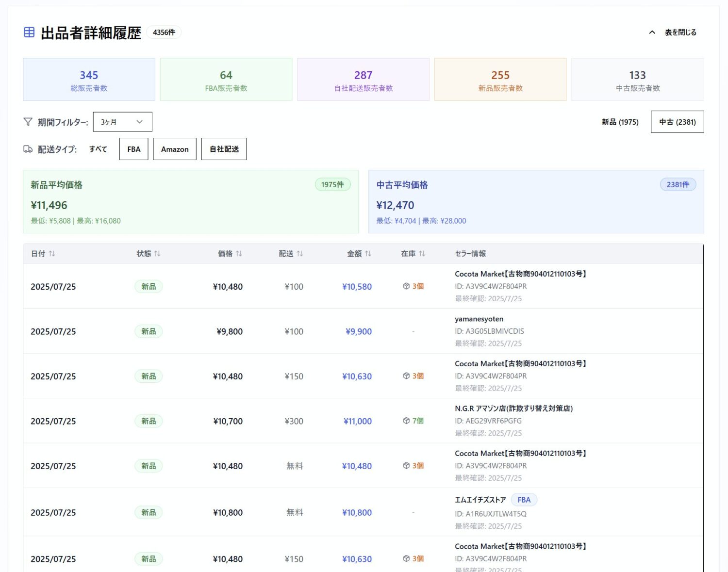Click the ¥9,800 price cell

(x=230, y=332)
